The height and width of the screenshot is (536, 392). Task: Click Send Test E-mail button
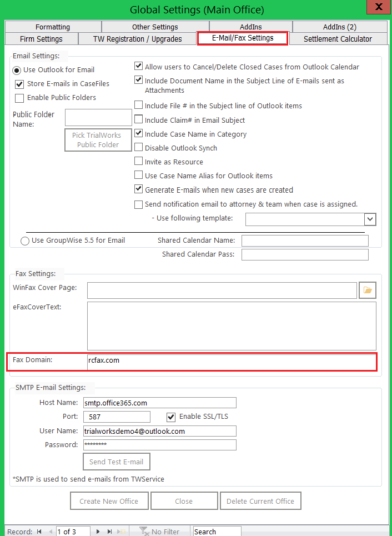pyautogui.click(x=117, y=462)
